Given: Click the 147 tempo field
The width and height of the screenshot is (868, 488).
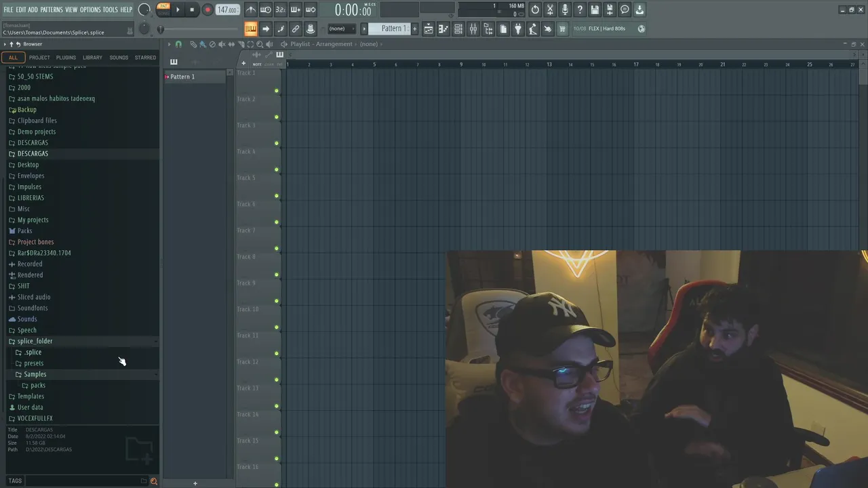Looking at the screenshot, I should coord(227,9).
